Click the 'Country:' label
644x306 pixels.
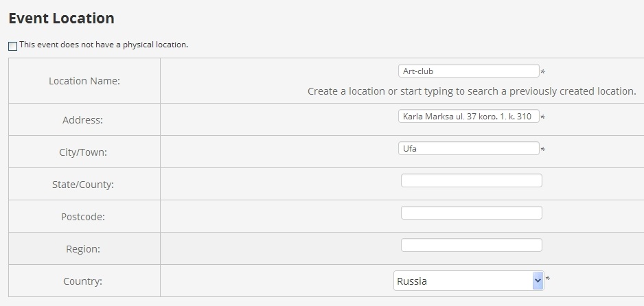[82, 281]
